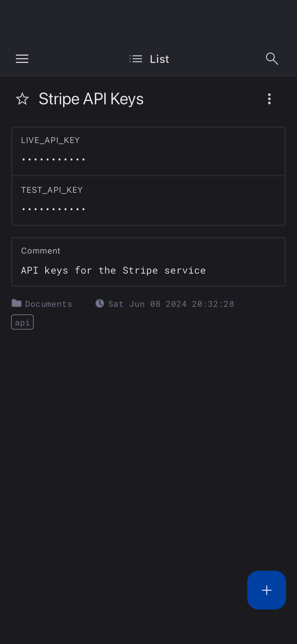The height and width of the screenshot is (644, 297).
Task: Click the clock icon beside the timestamp
Action: 99,303
